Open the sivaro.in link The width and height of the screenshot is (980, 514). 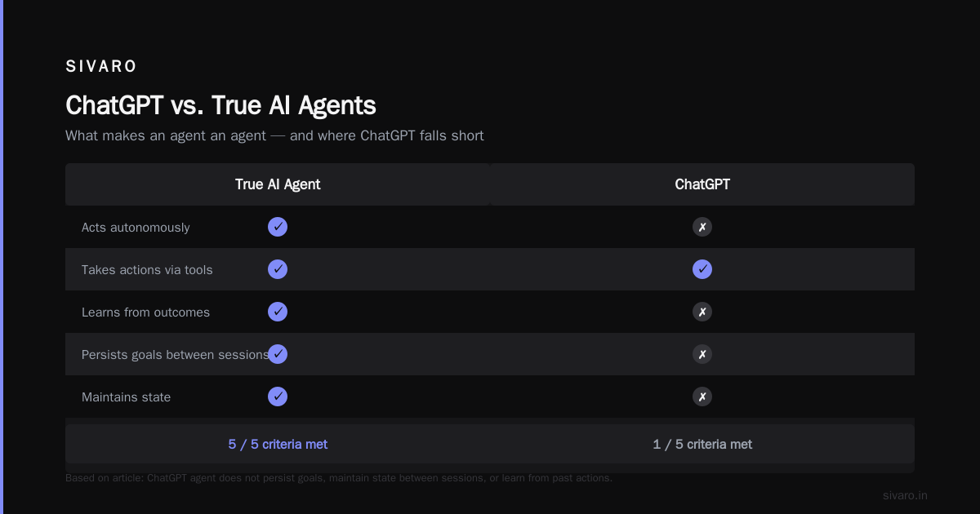905,495
